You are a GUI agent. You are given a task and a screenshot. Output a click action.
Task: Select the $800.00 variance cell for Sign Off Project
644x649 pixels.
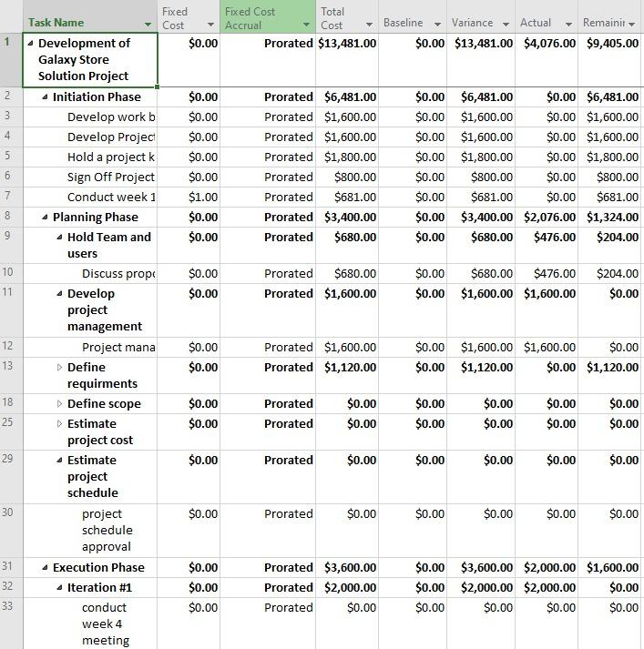coord(481,177)
